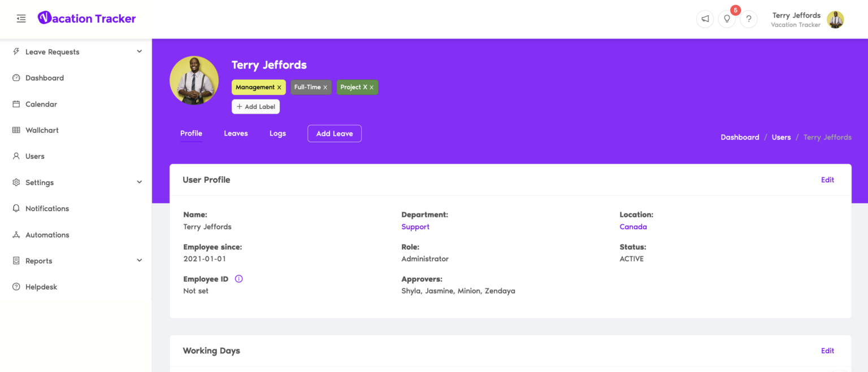The width and height of the screenshot is (868, 372).
Task: Open announcements via the megaphone icon
Action: [705, 19]
